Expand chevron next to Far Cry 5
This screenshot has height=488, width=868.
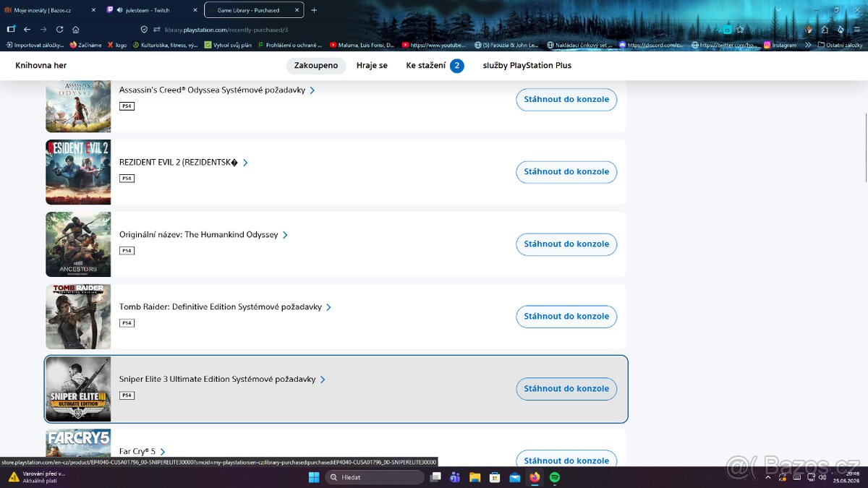163,452
